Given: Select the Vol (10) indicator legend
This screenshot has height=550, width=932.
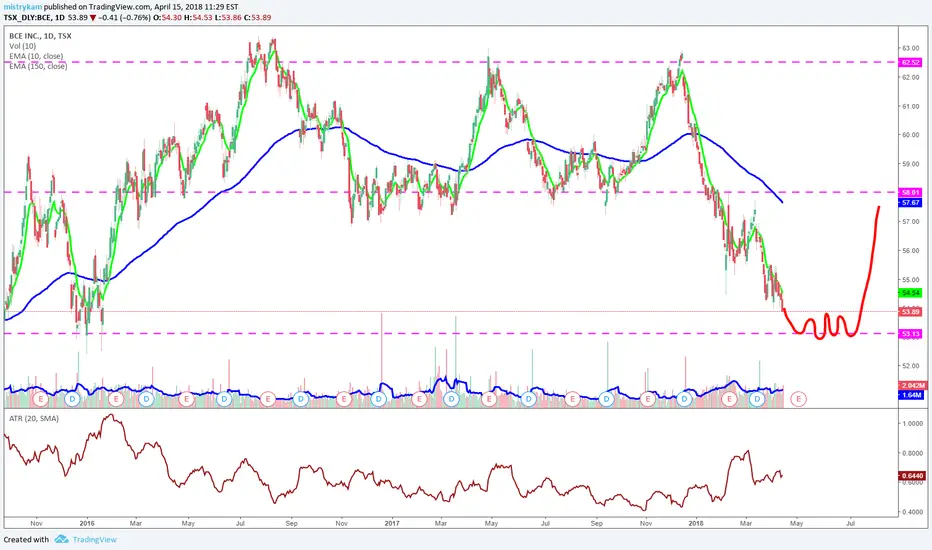Looking at the screenshot, I should [22, 46].
